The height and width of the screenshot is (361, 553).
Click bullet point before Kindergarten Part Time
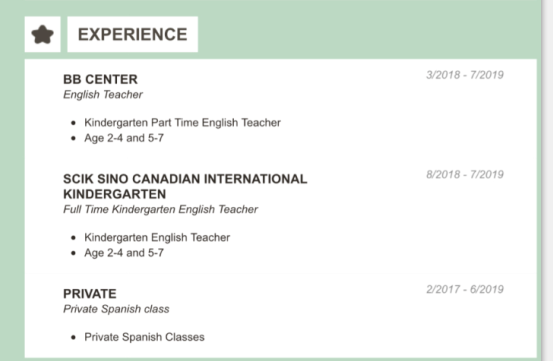click(73, 123)
